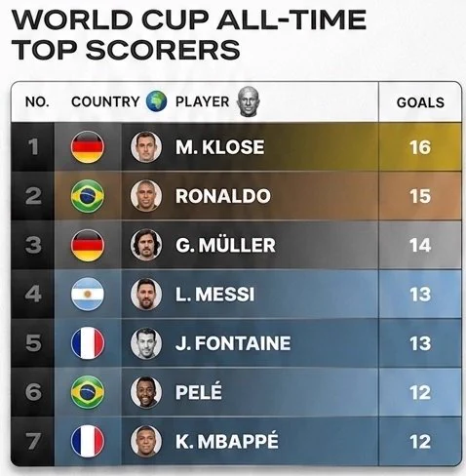
Task: Click Brazil flag in the Pelé row
Action: pyautogui.click(x=88, y=392)
